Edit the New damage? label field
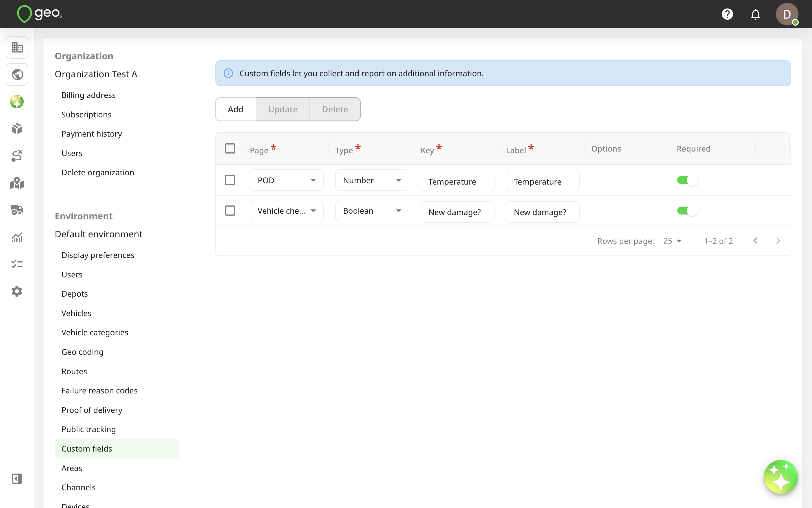The height and width of the screenshot is (508, 812). tap(542, 212)
